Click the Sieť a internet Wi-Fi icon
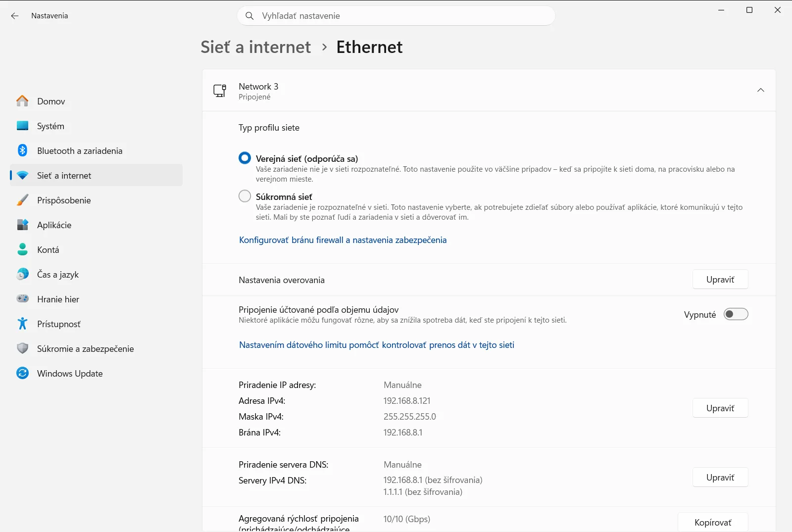Image resolution: width=792 pixels, height=532 pixels. tap(22, 175)
